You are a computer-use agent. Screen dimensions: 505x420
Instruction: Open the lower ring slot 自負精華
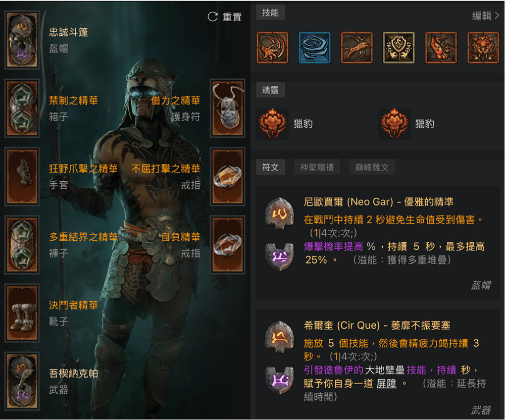click(x=228, y=245)
